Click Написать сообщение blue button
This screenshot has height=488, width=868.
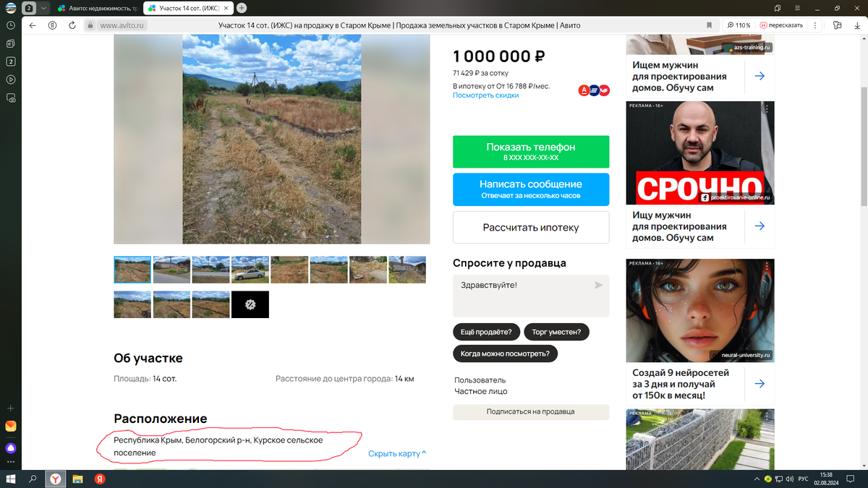531,189
